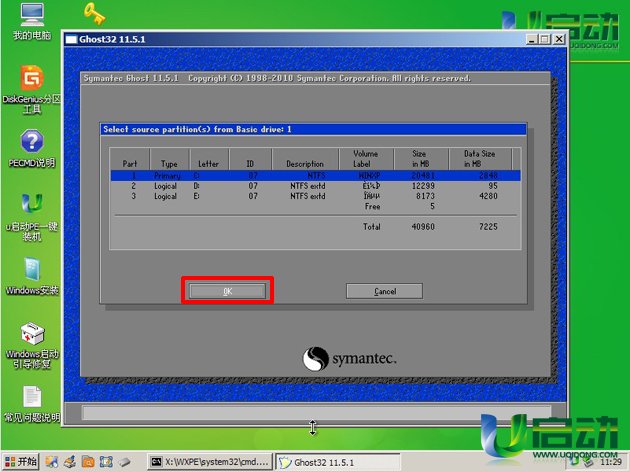Click the 11:29 system clock

tap(611, 462)
